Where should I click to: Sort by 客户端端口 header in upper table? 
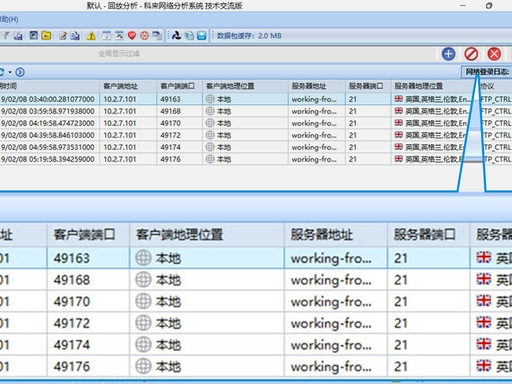[x=178, y=86]
